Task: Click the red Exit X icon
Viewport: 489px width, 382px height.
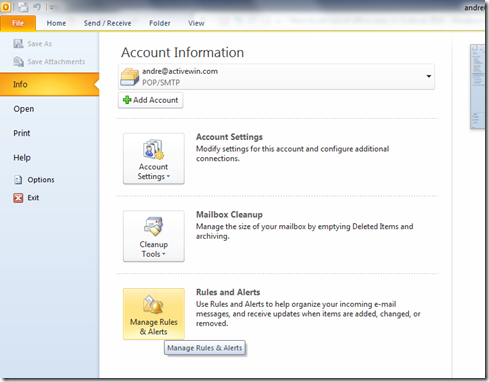Action: coord(18,198)
